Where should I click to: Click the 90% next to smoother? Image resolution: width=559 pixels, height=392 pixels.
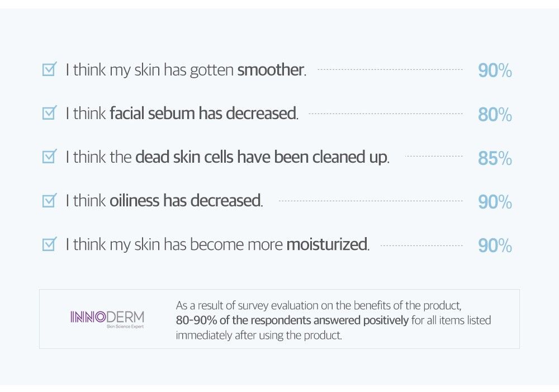495,70
